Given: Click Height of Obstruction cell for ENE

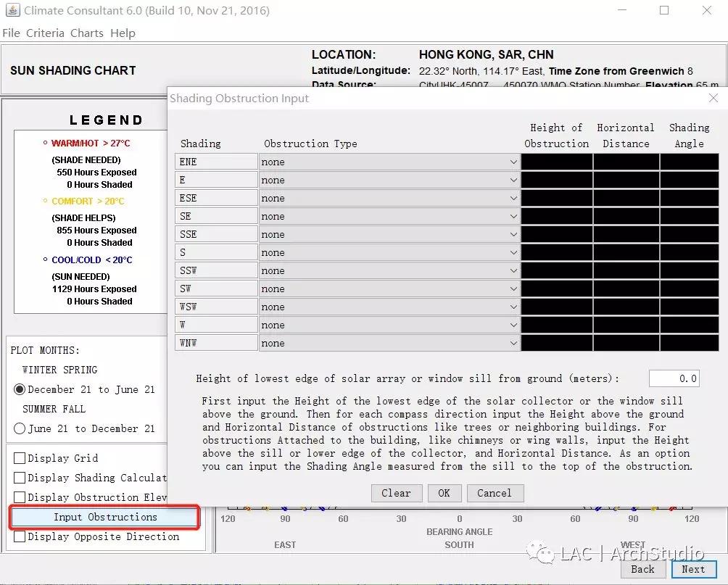Looking at the screenshot, I should 557,162.
